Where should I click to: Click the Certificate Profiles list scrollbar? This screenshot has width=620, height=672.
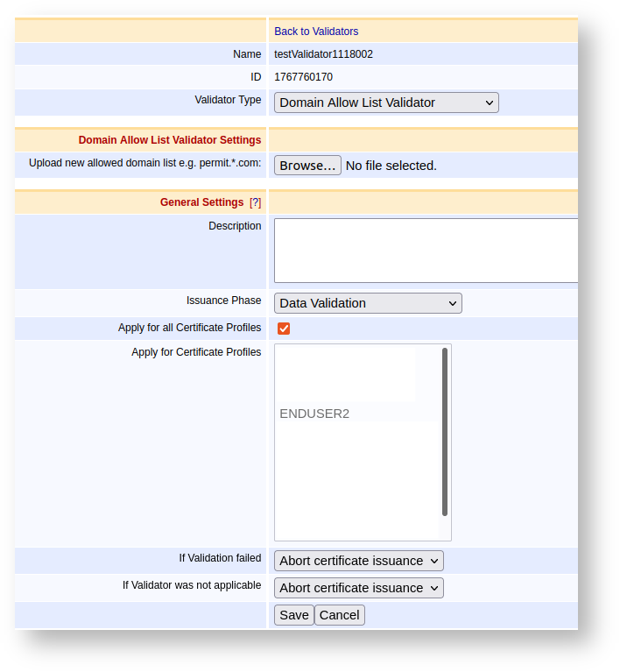point(445,431)
